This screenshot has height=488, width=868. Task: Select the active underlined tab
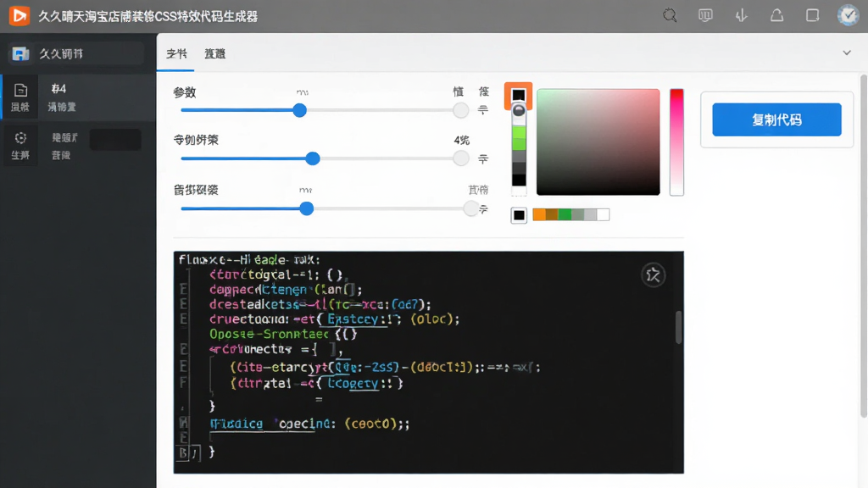(176, 53)
